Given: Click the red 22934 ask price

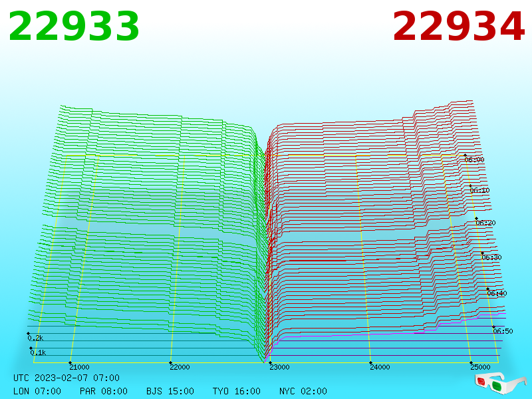Looking at the screenshot, I should pos(459,26).
